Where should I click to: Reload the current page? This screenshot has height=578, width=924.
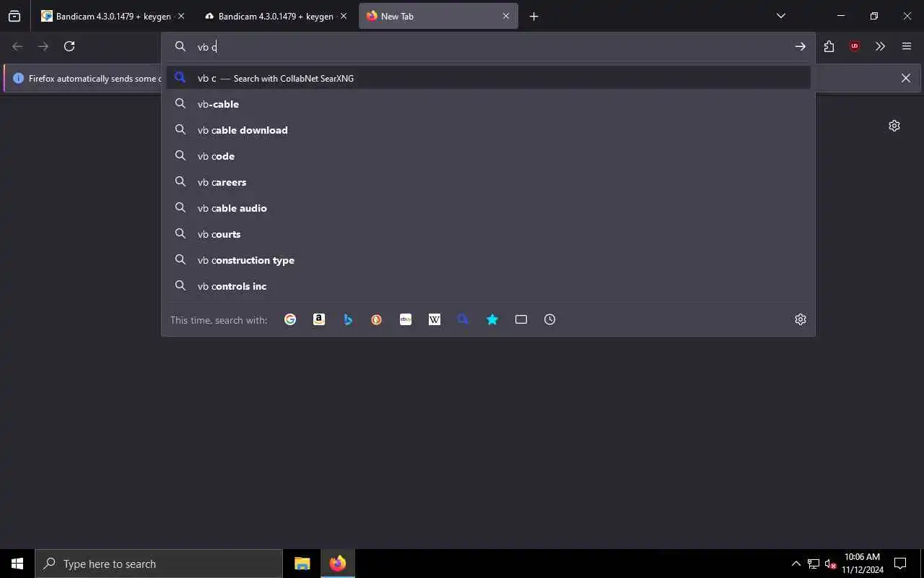coord(69,46)
